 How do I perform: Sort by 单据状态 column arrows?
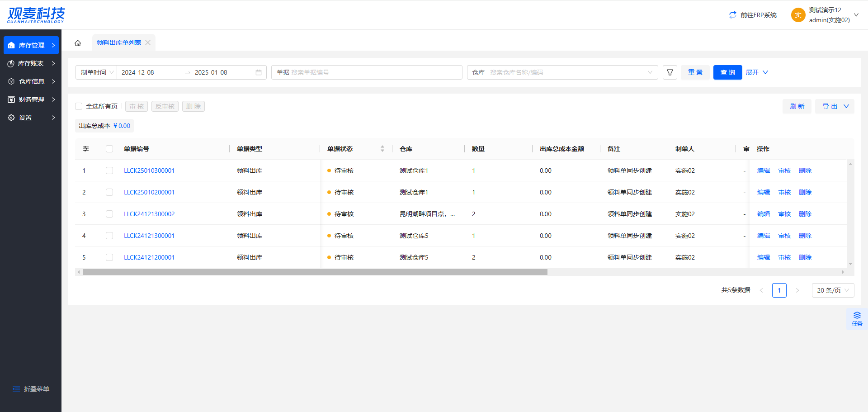coord(382,149)
